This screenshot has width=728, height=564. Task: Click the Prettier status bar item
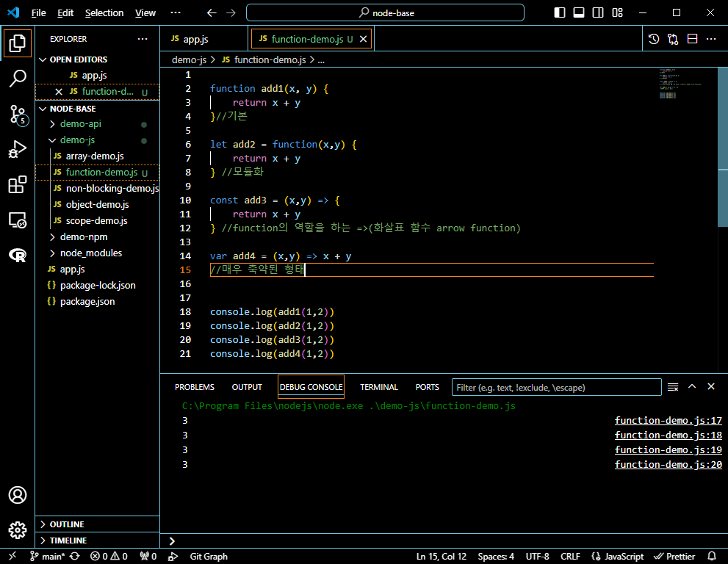pos(674,556)
